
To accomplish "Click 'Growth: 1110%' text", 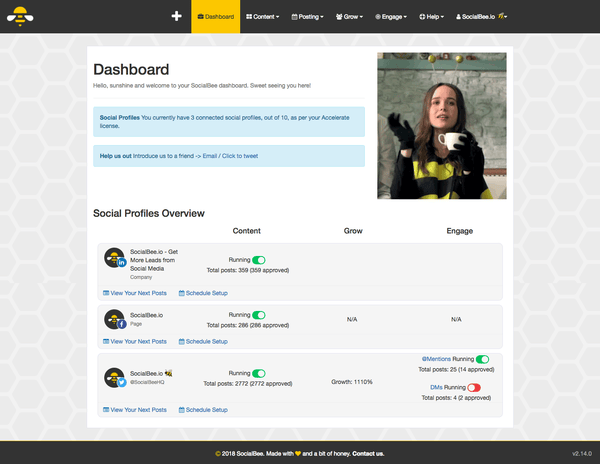I will 352,382.
